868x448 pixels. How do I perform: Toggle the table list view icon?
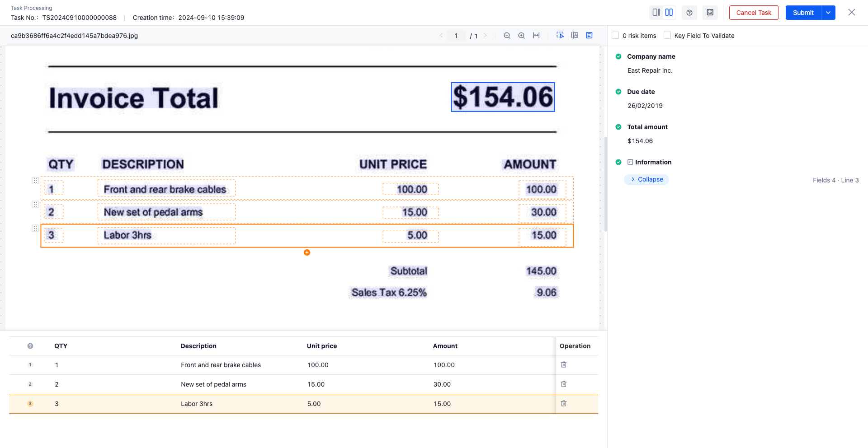(x=589, y=35)
